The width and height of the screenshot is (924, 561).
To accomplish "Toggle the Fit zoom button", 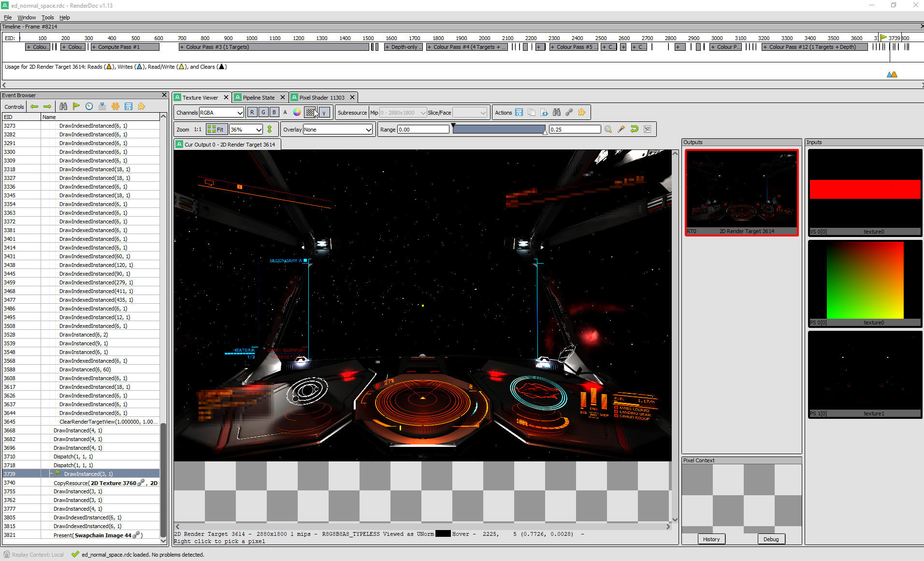I will point(217,129).
